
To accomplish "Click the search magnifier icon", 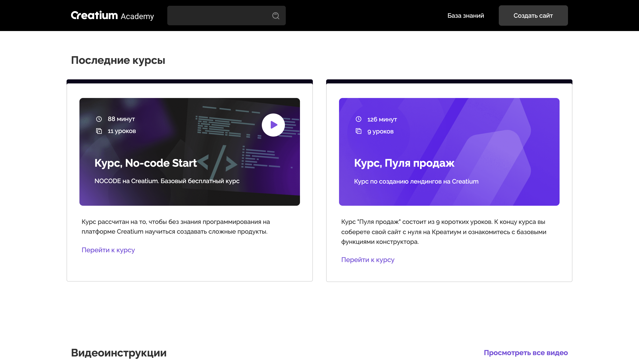I will [276, 16].
